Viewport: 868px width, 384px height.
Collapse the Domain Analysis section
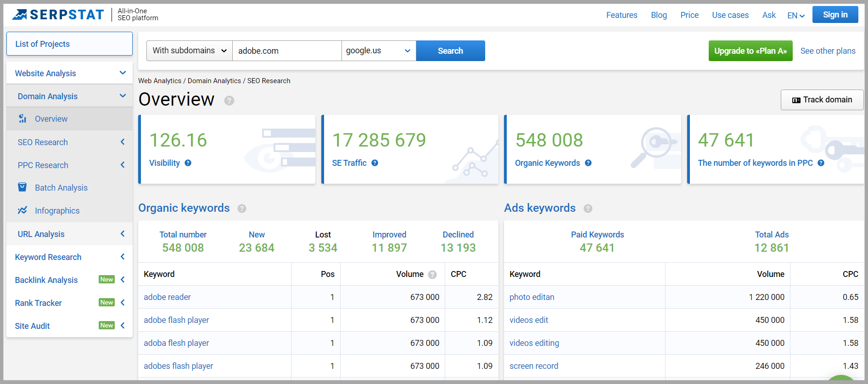123,96
